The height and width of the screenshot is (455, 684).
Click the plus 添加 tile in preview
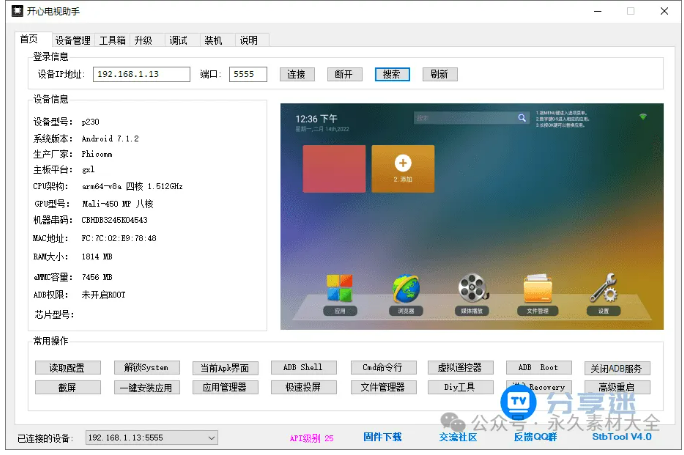402,166
